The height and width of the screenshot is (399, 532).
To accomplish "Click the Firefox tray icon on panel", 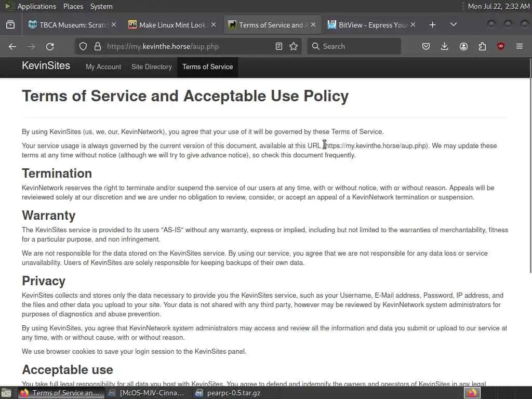I will (x=472, y=393).
